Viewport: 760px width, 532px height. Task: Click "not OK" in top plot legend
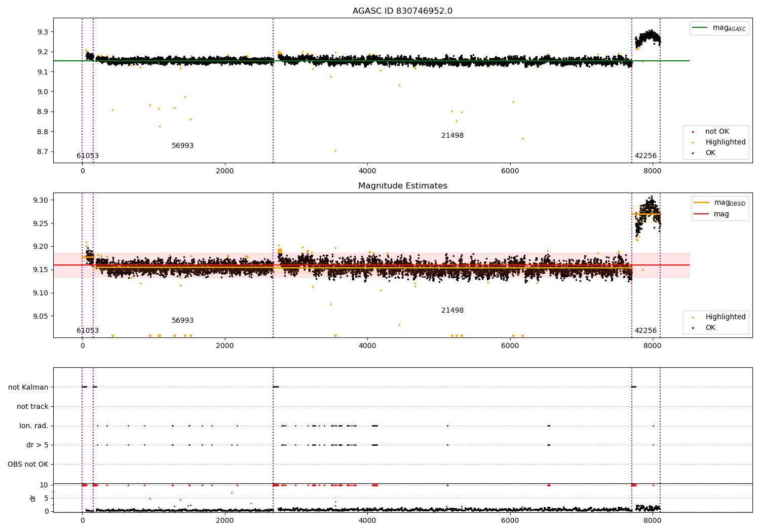pyautogui.click(x=711, y=131)
